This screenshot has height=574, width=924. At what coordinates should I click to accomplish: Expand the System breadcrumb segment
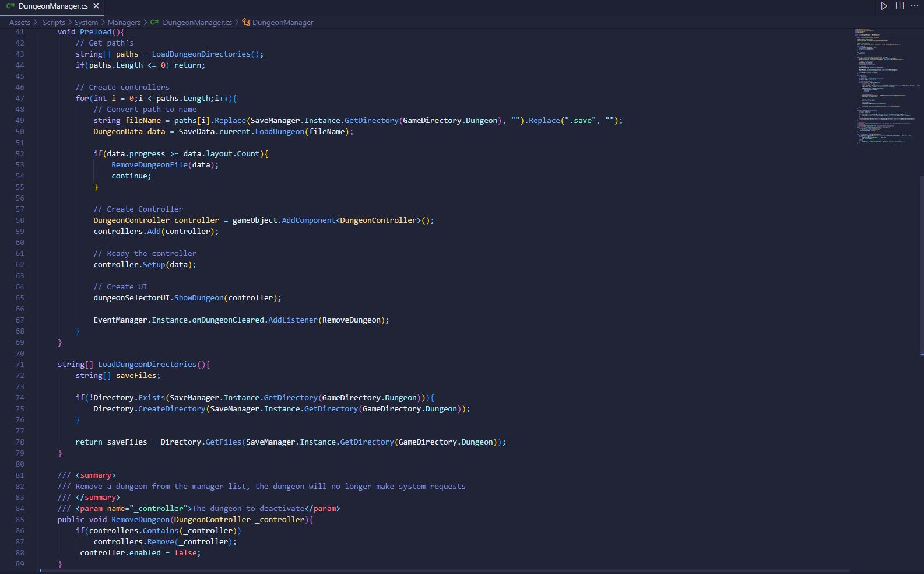tap(86, 22)
